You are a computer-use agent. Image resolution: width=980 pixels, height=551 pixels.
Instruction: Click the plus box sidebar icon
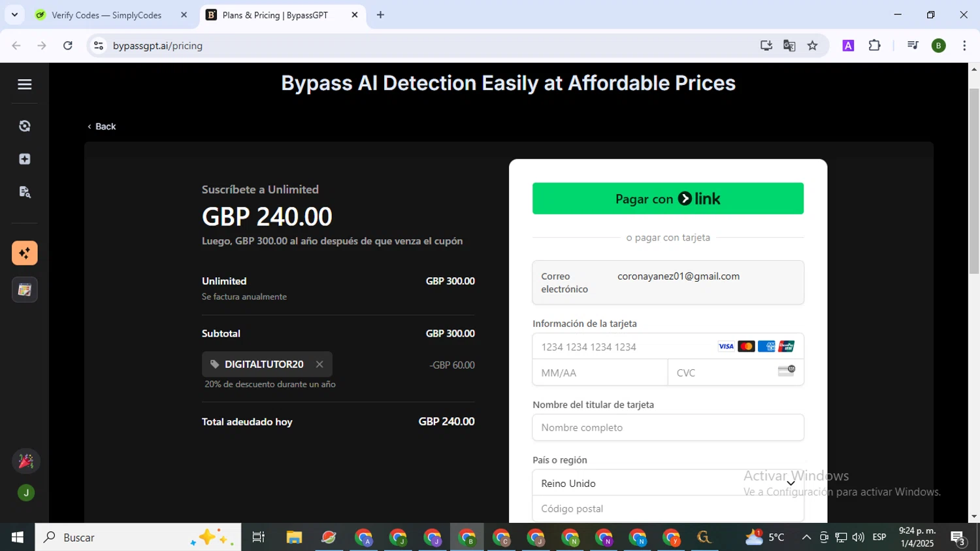pyautogui.click(x=25, y=159)
